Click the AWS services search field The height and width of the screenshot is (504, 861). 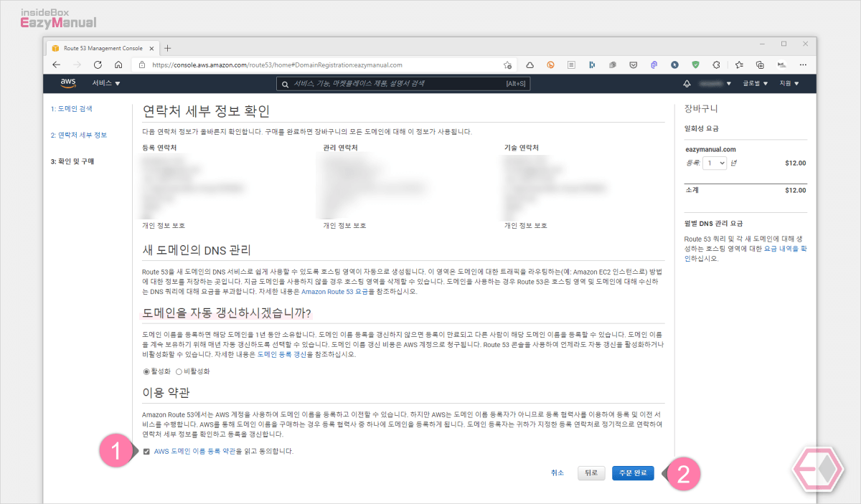pos(402,84)
